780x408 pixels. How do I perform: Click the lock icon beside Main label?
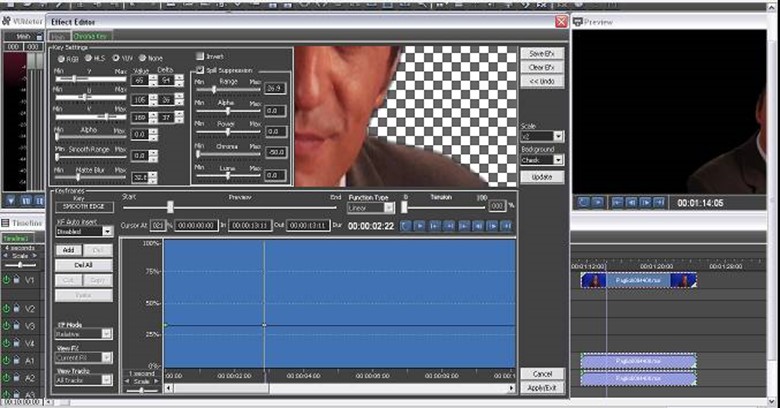pos(39,37)
